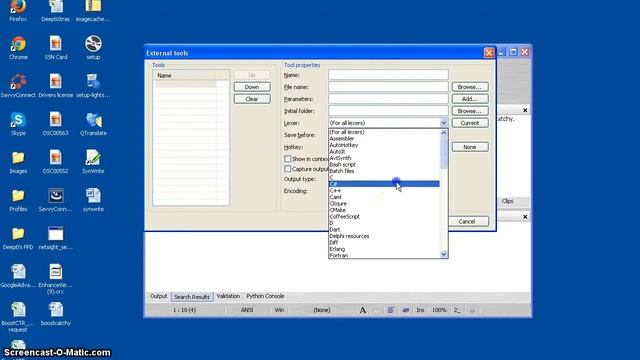This screenshot has width=640, height=360.
Task: Click the Ins insert mode status entry
Action: tap(420, 310)
